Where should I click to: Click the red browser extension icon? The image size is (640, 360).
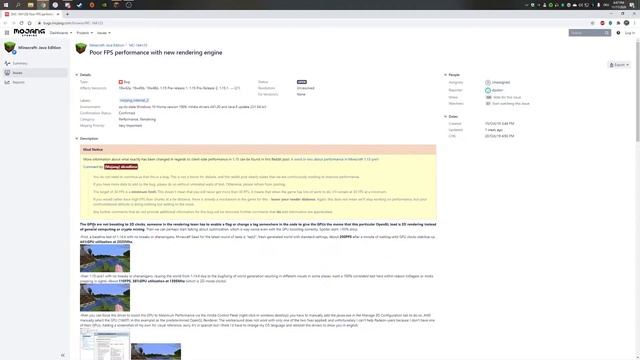pyautogui.click(x=602, y=23)
